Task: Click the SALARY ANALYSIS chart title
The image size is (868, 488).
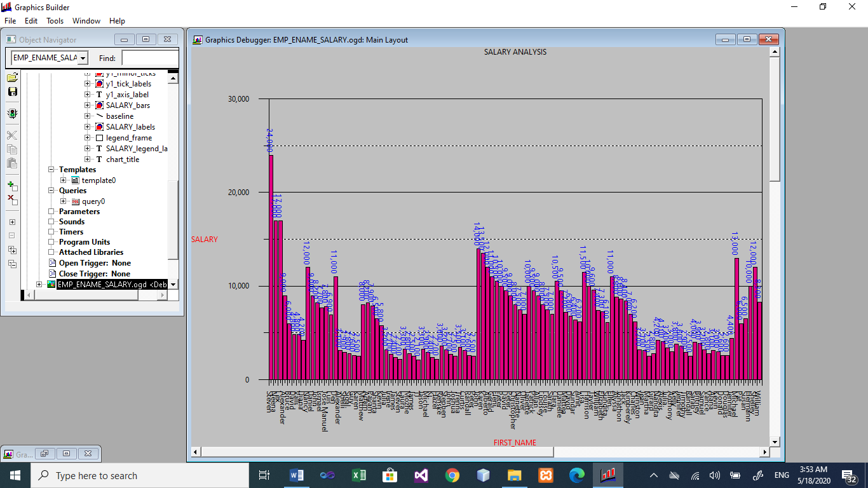Action: [515, 52]
